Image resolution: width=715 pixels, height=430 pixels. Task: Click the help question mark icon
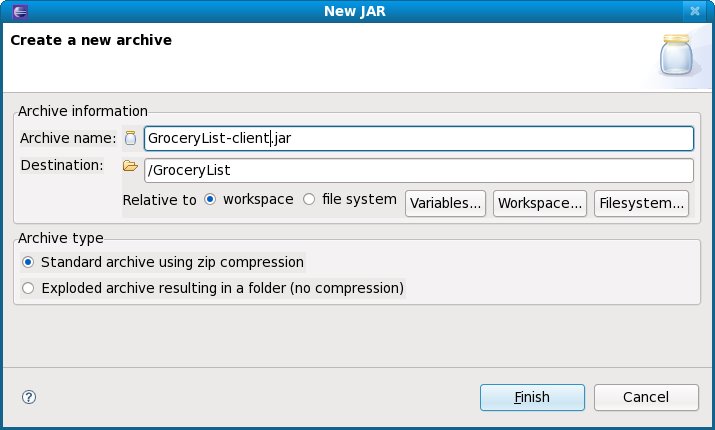click(x=28, y=396)
